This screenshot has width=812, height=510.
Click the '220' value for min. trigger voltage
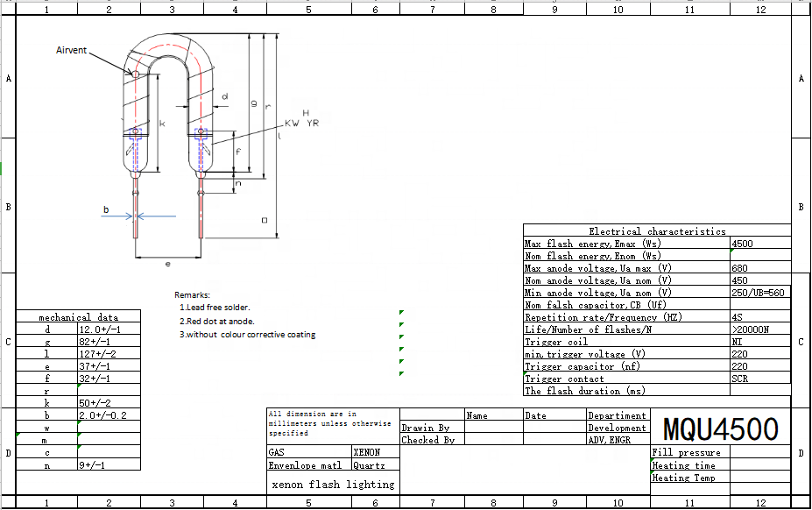760,353
